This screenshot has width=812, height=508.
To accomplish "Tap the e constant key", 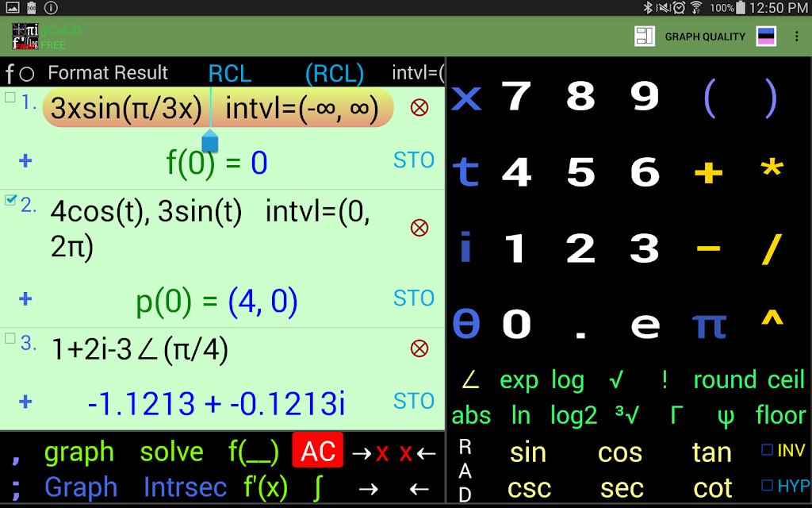I will [645, 325].
